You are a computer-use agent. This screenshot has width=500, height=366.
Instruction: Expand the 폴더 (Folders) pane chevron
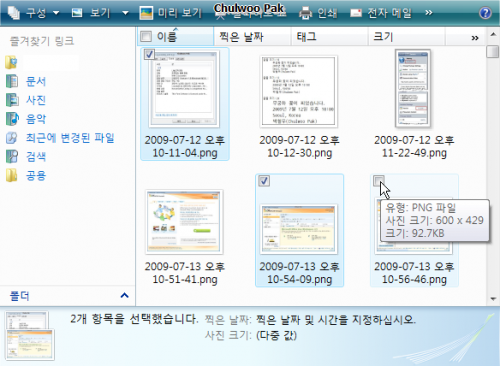(124, 295)
